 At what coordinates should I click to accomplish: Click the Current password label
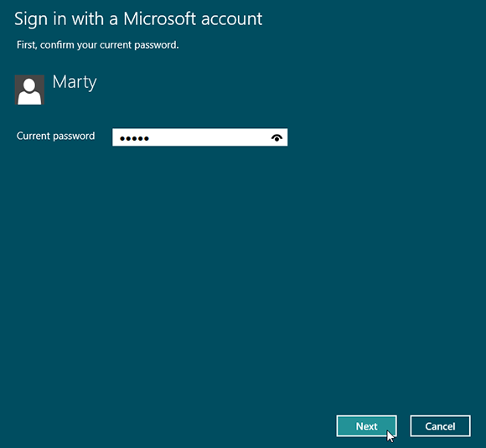click(56, 136)
